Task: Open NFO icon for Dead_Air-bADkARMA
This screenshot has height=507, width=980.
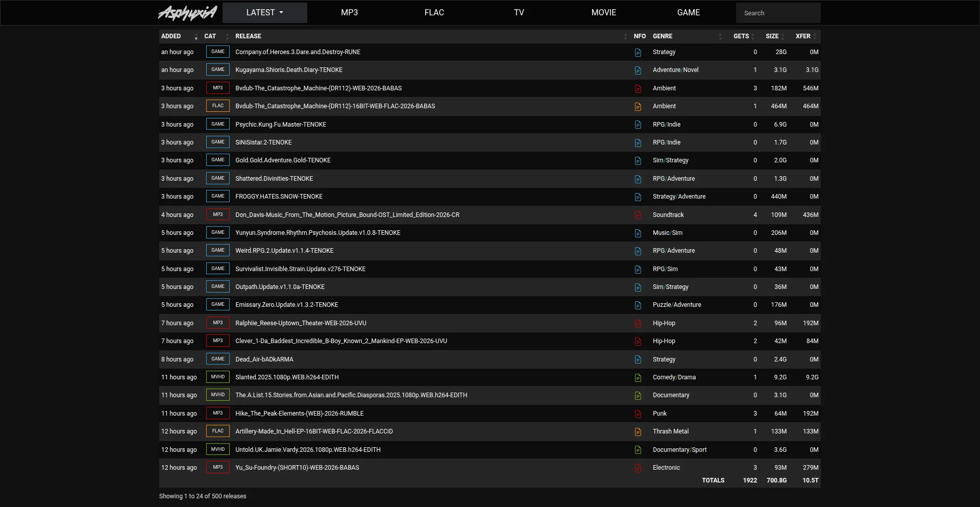Action: point(638,360)
